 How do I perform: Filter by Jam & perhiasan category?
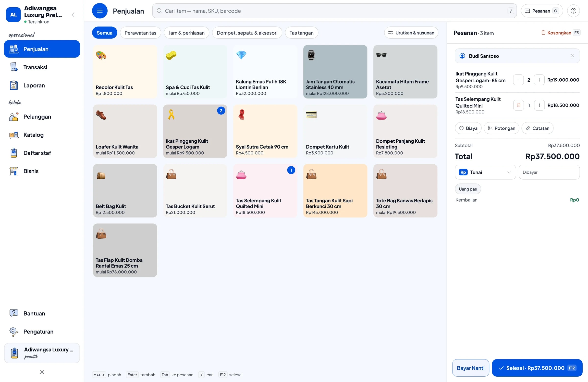[x=186, y=33]
